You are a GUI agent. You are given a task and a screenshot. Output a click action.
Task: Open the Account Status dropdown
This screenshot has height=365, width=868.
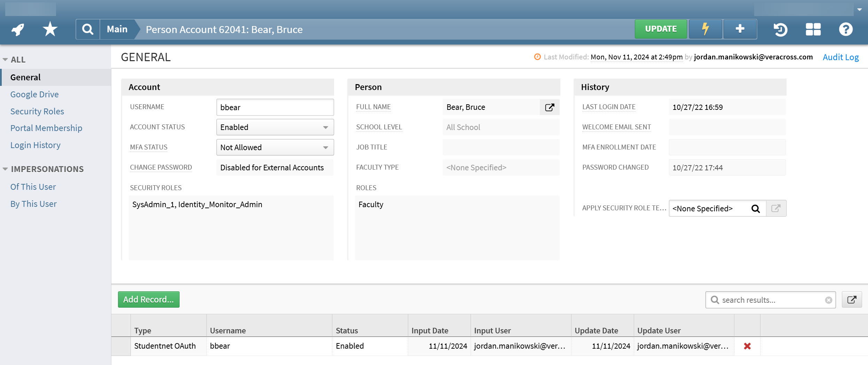point(325,127)
